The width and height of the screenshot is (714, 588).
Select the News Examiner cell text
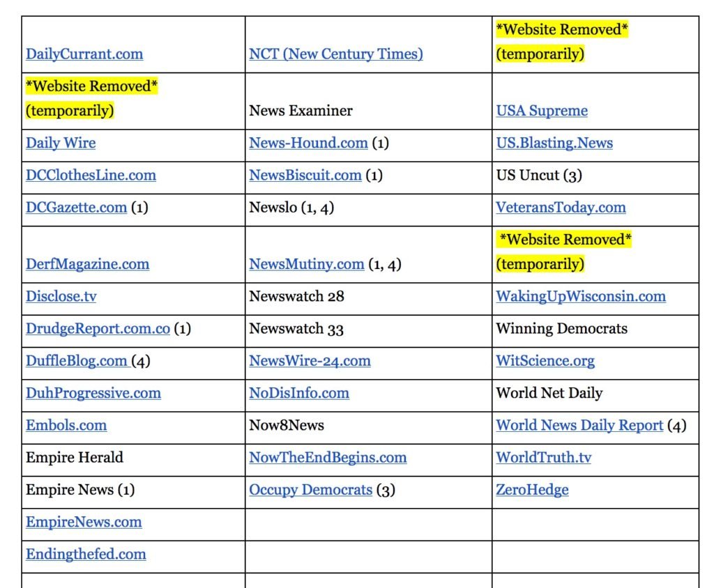[x=301, y=111]
